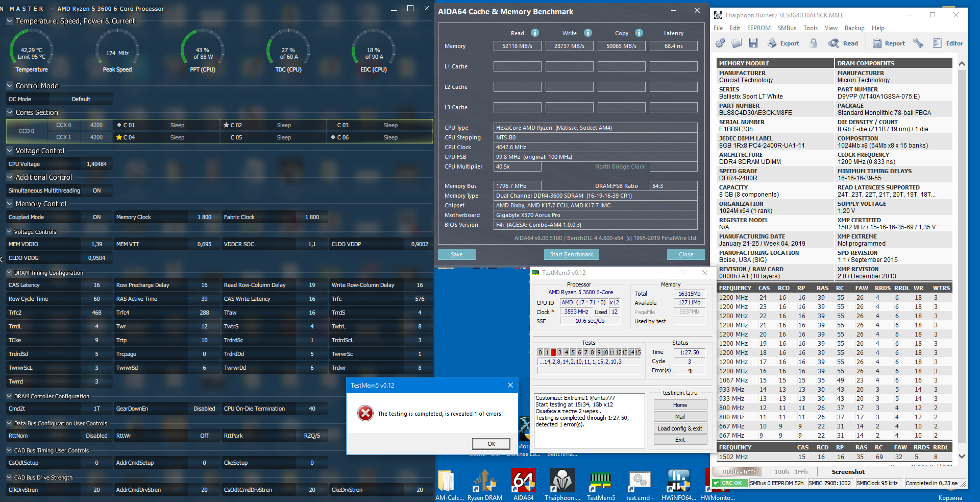Open the AIDA64 desktop shortcut
The image size is (980, 502).
point(523,484)
